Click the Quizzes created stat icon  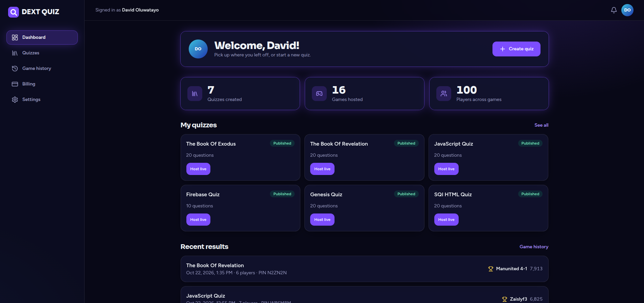coord(195,94)
